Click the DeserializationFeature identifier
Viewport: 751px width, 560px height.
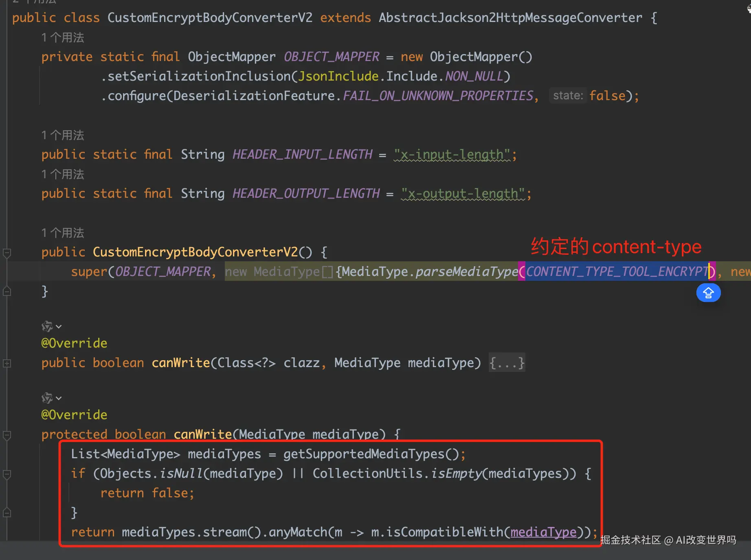coord(254,96)
